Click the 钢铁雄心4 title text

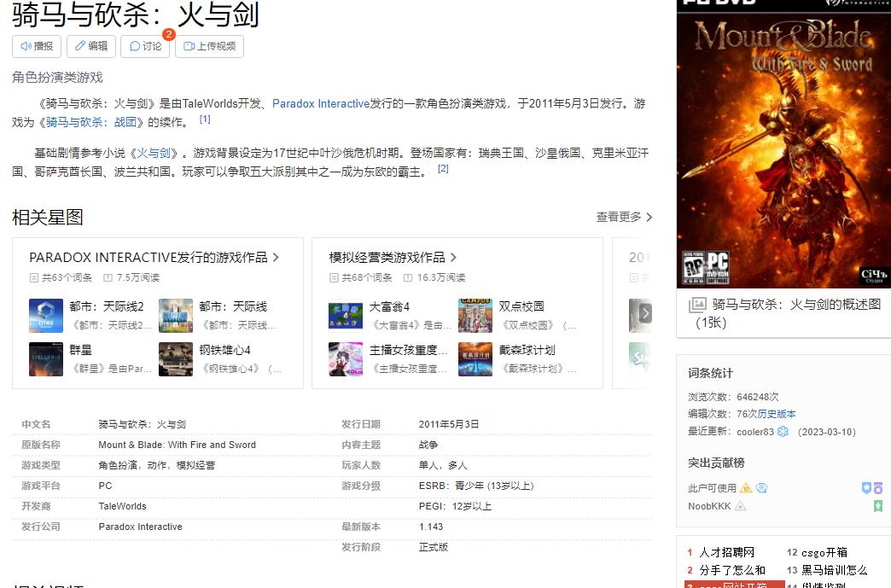(x=224, y=350)
